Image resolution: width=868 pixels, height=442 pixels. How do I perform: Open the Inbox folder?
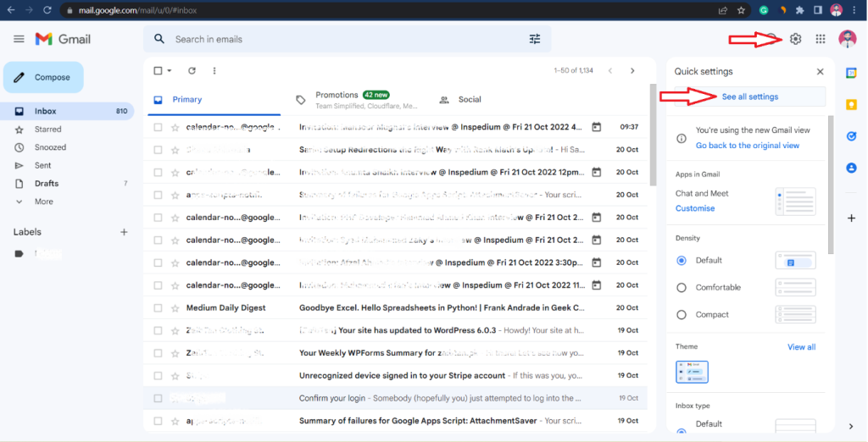(x=67, y=111)
